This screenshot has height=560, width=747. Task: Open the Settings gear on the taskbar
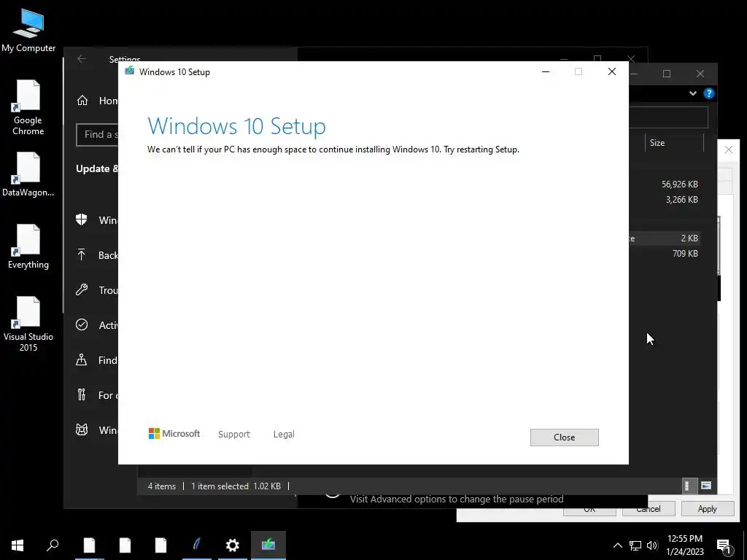[233, 545]
